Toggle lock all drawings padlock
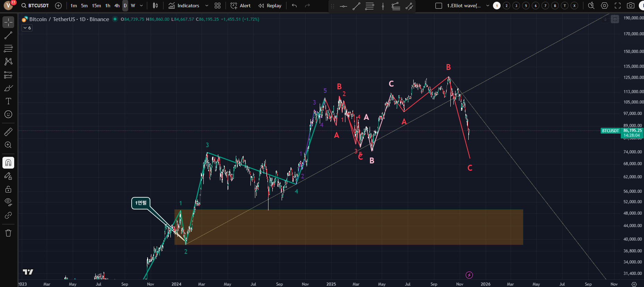 click(8, 189)
